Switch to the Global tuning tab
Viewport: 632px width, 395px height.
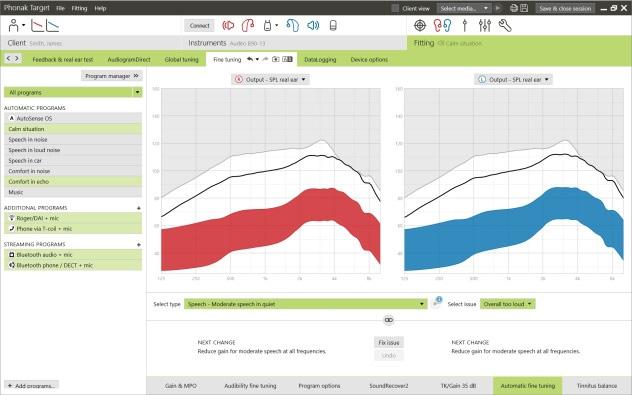181,60
